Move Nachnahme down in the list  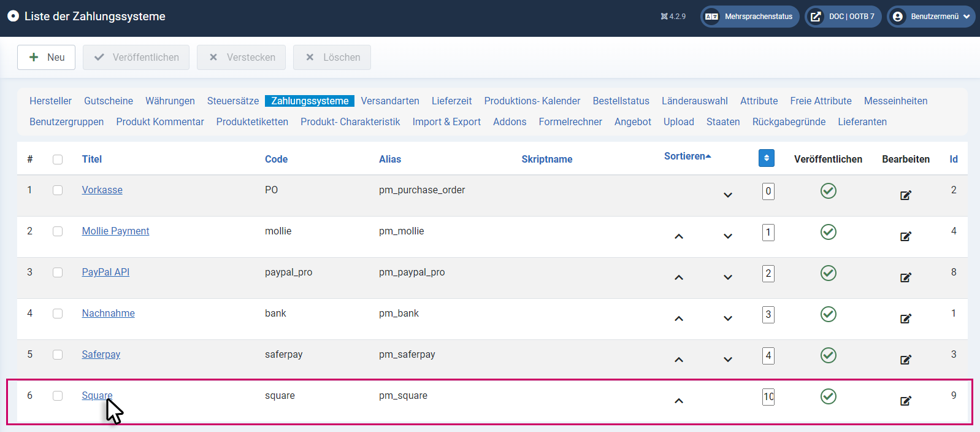coord(728,318)
